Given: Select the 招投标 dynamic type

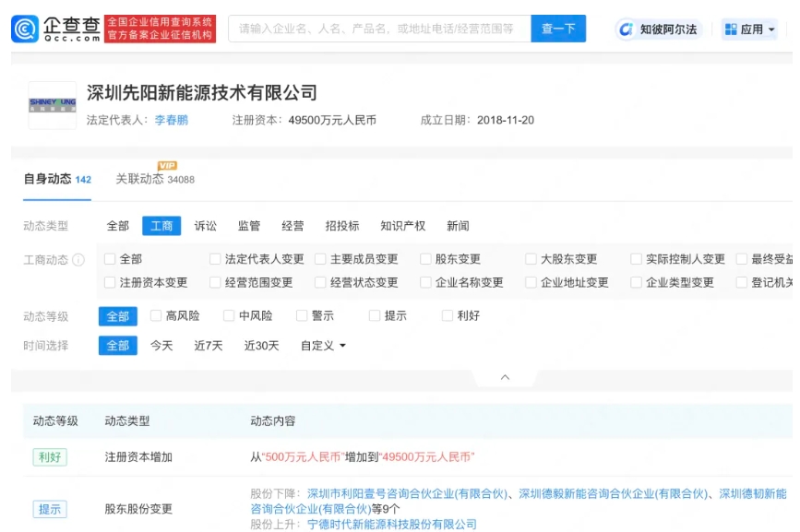Looking at the screenshot, I should click(x=342, y=226).
